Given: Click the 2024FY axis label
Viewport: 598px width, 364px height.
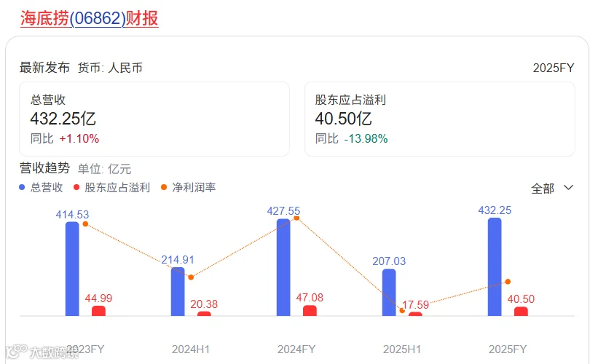Looking at the screenshot, I should pos(296,349).
